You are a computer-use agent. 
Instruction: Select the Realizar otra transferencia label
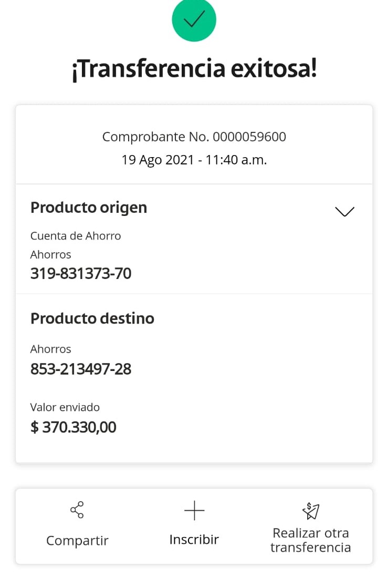[x=310, y=540]
